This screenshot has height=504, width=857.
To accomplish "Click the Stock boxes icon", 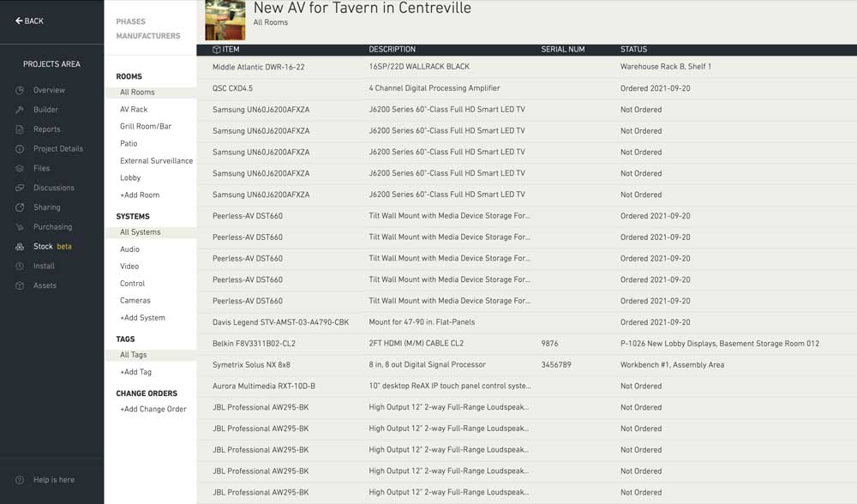I will pos(20,247).
